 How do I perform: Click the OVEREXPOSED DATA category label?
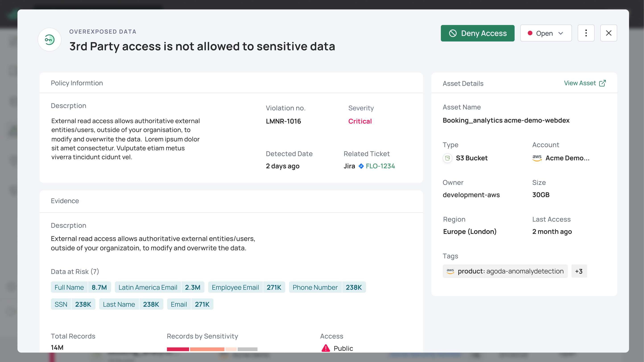[x=103, y=32]
